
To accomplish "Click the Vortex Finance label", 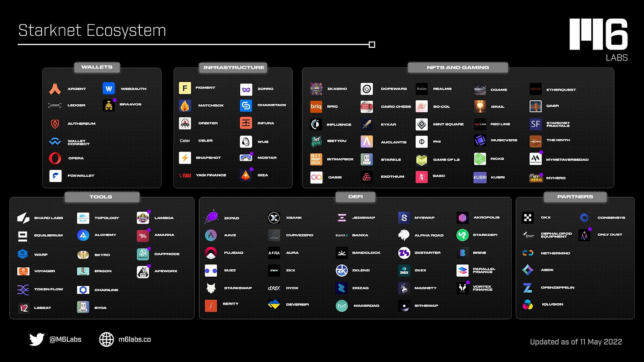I will point(483,288).
